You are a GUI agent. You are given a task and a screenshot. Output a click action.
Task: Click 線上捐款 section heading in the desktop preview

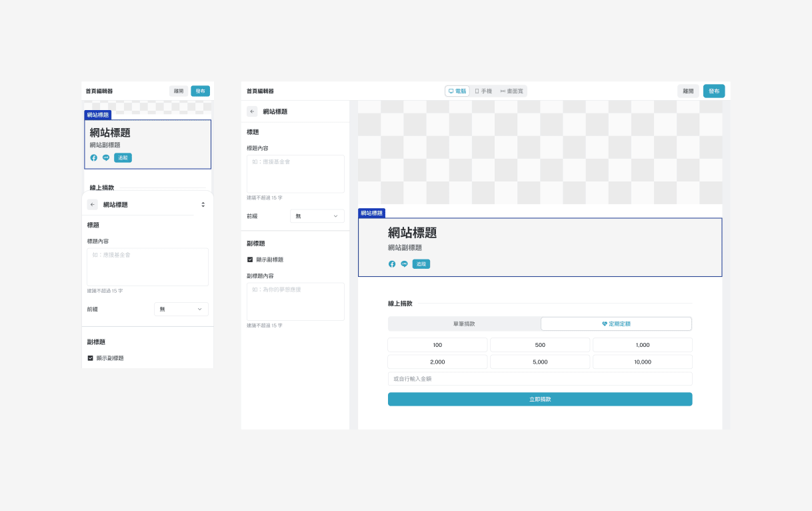pos(401,304)
